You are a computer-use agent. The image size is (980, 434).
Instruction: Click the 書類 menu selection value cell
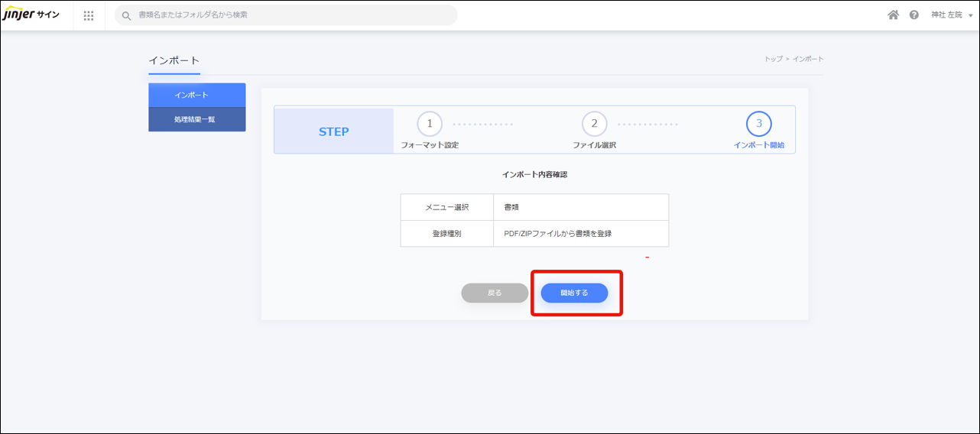580,207
